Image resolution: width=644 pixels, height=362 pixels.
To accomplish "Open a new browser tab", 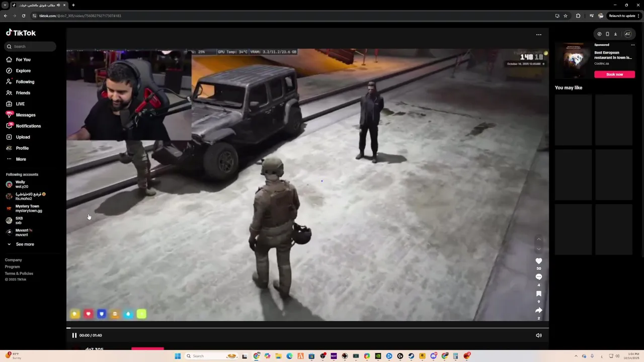I will 73,5.
